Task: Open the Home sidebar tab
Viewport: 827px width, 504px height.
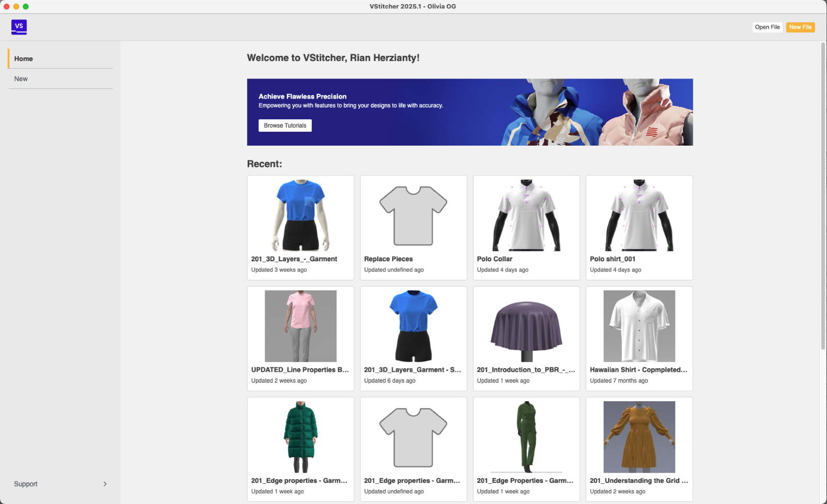Action: tap(60, 59)
